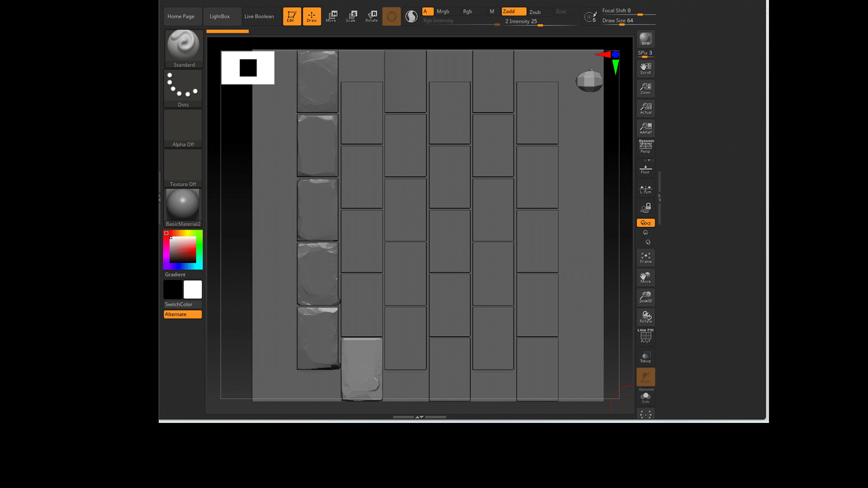
Task: Click the Frame view icon
Action: pos(646,258)
